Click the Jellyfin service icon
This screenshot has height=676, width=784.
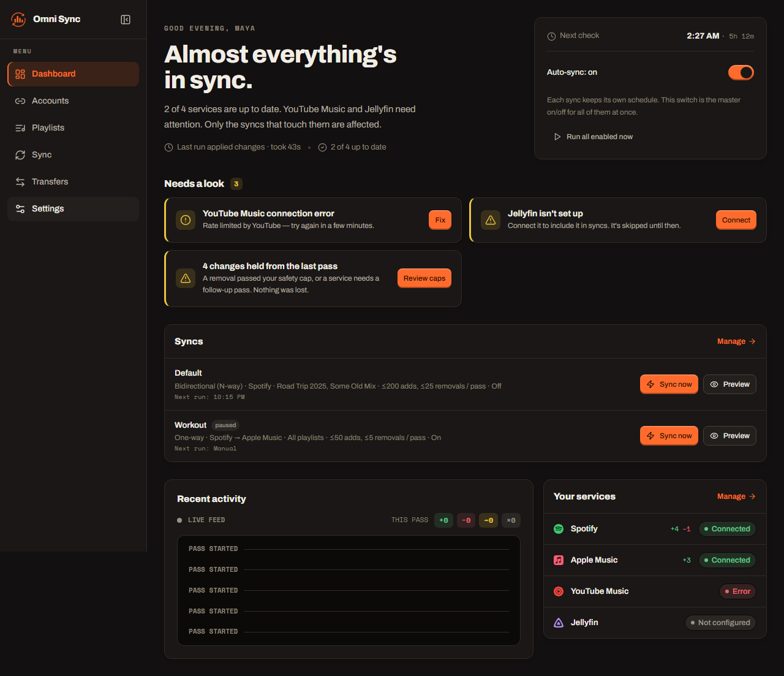(559, 623)
